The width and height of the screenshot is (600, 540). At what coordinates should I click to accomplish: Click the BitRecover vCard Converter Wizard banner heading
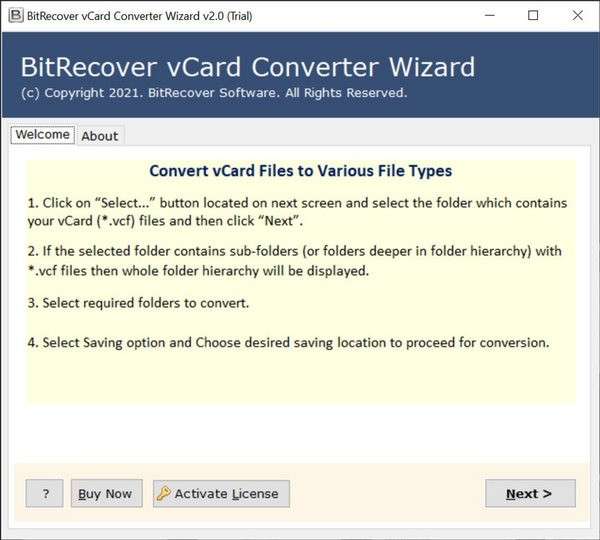248,67
